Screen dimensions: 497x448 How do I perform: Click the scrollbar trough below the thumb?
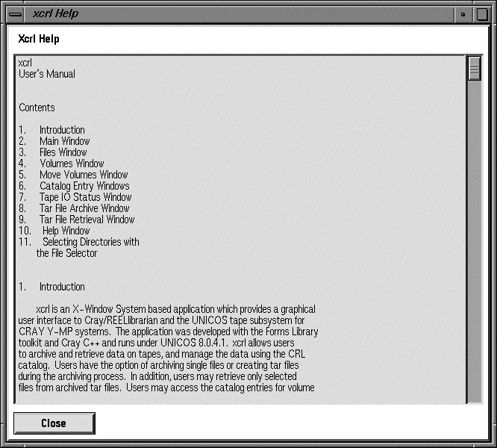pyautogui.click(x=475, y=241)
